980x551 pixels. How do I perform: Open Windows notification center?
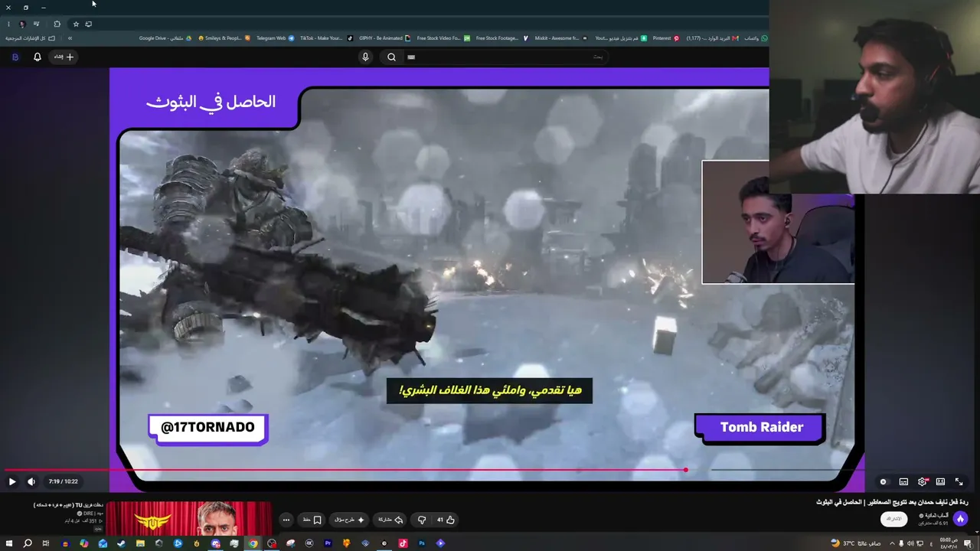969,543
